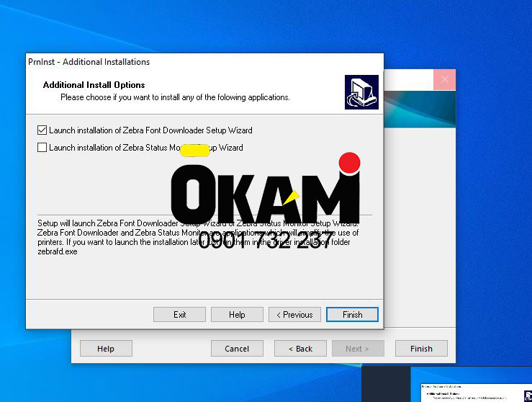Click Finish in the PrnInst dialog
The width and height of the screenshot is (532, 402).
tap(352, 314)
